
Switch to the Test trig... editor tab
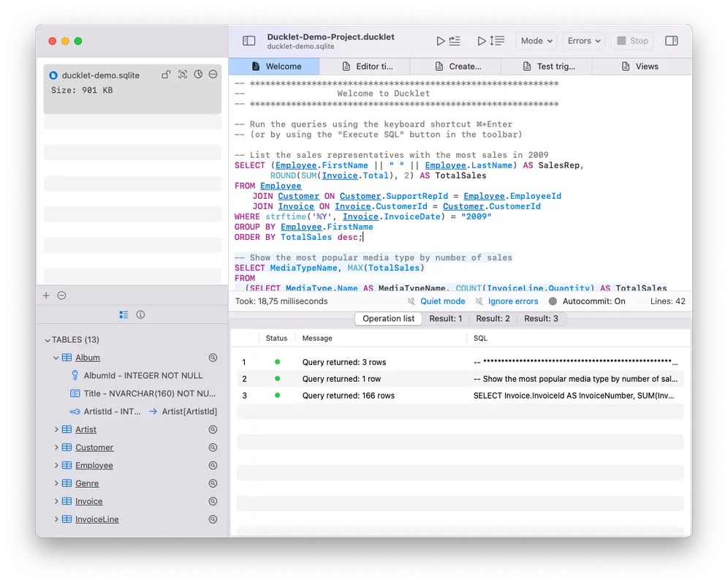click(x=549, y=67)
